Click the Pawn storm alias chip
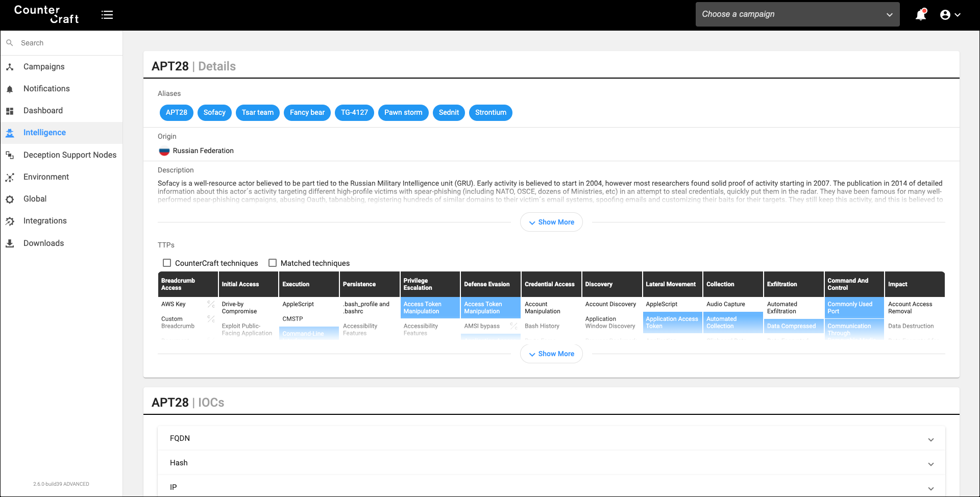 click(x=403, y=113)
